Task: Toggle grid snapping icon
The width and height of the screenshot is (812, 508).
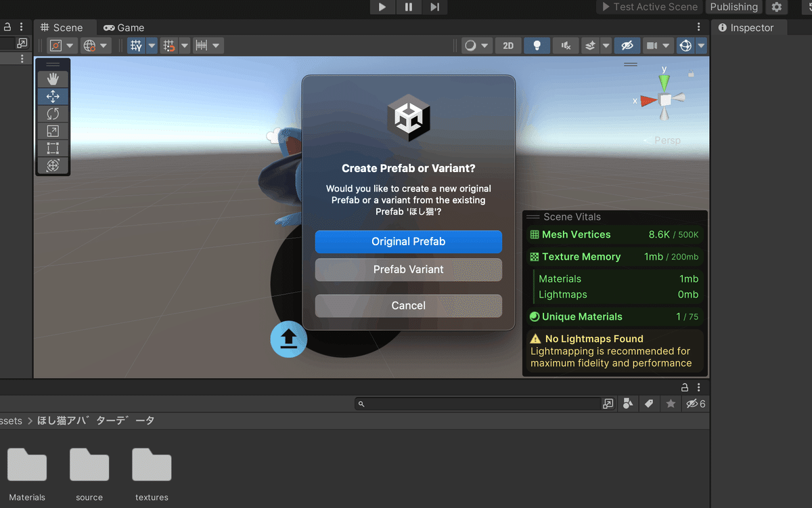Action: click(x=136, y=45)
